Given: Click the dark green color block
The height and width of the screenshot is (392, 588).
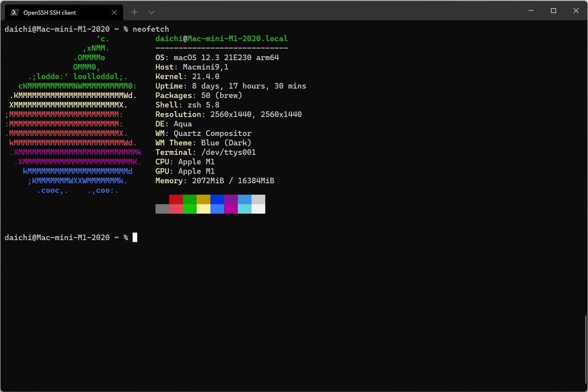Looking at the screenshot, I should point(190,199).
